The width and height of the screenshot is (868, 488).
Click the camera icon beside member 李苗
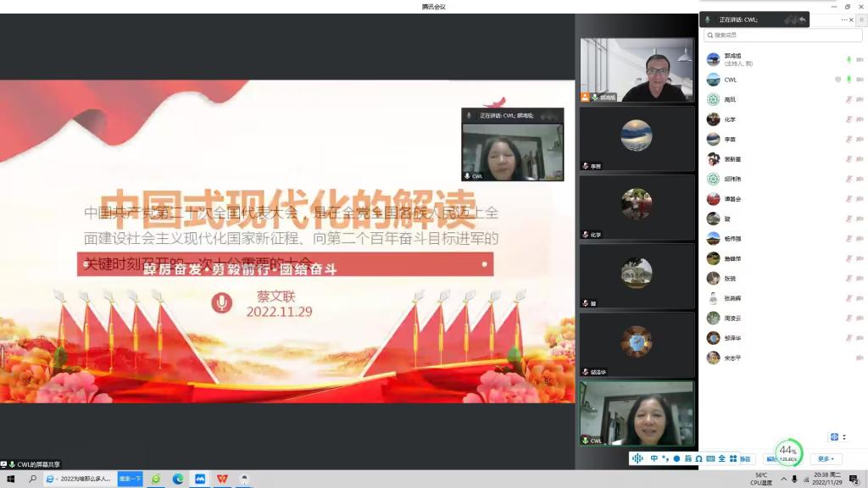pyautogui.click(x=860, y=139)
